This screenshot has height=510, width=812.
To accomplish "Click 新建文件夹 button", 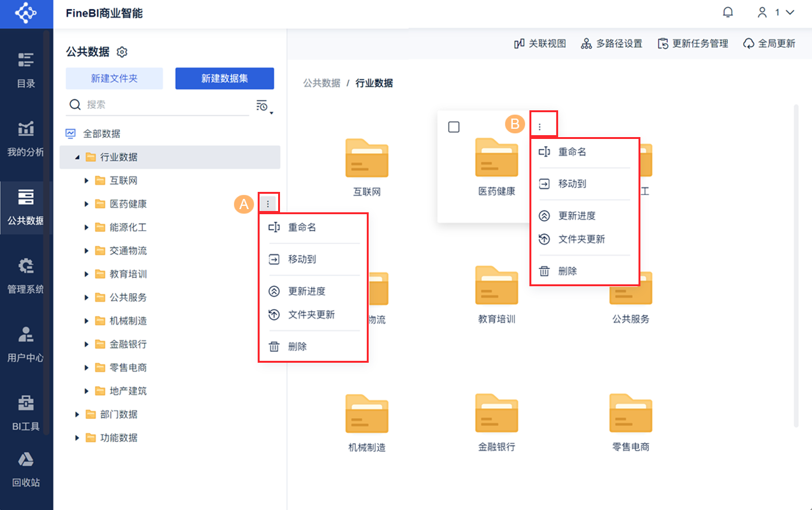I will pyautogui.click(x=114, y=78).
